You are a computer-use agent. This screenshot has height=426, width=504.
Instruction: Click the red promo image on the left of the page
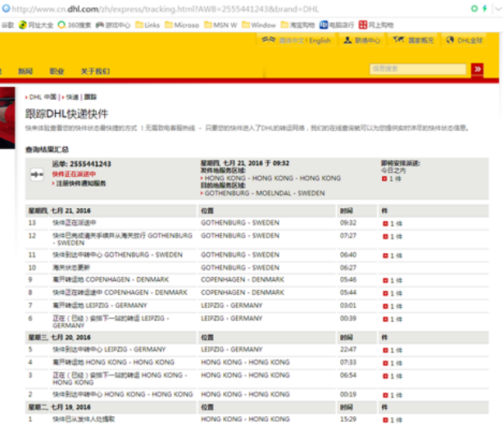[7, 118]
